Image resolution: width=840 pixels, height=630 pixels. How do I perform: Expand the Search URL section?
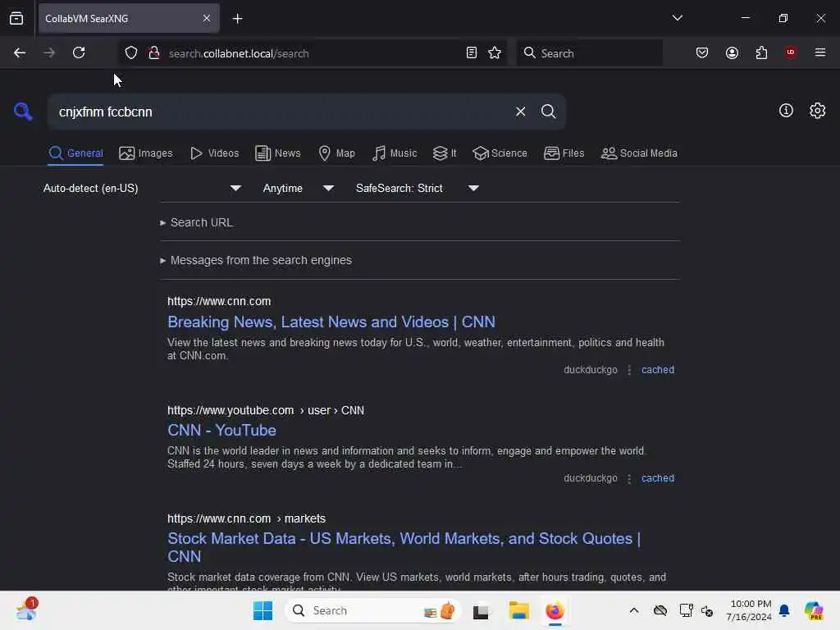coord(196,222)
